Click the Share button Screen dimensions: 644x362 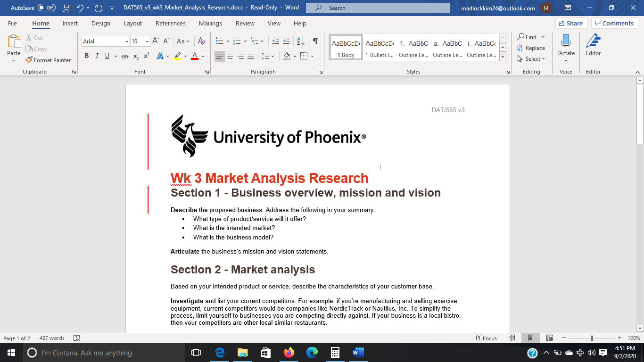(570, 23)
